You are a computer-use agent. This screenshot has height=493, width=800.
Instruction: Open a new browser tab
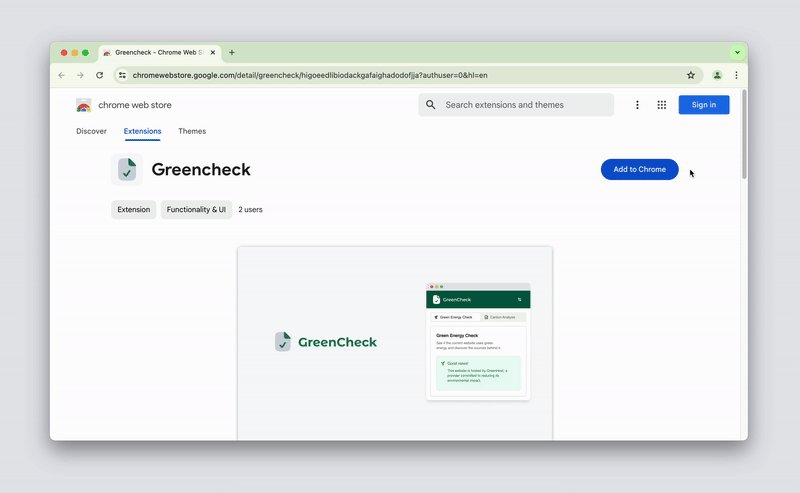point(232,52)
